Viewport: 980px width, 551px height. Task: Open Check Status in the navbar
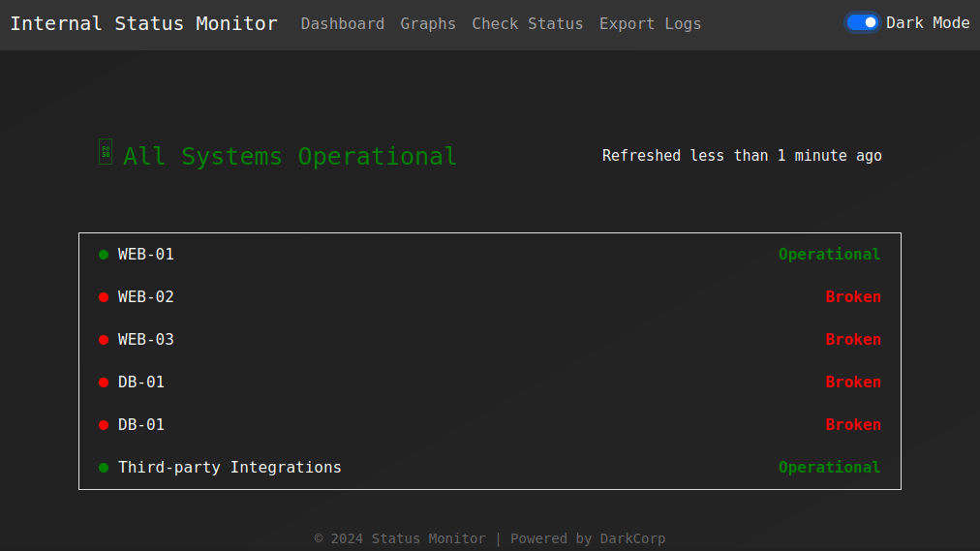tap(528, 24)
